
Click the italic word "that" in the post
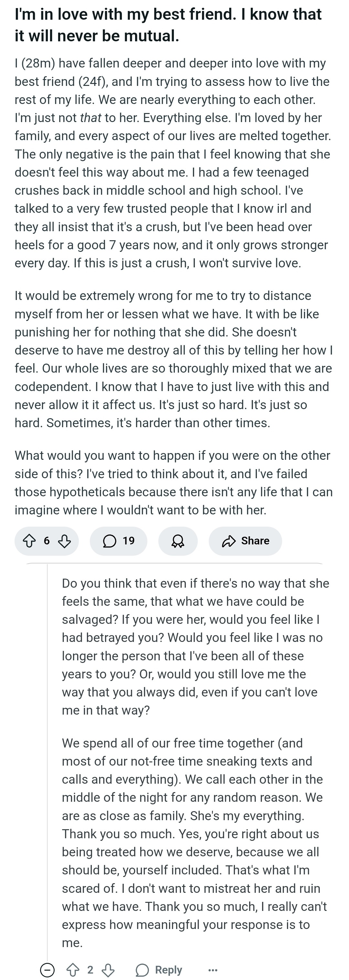[x=90, y=118]
